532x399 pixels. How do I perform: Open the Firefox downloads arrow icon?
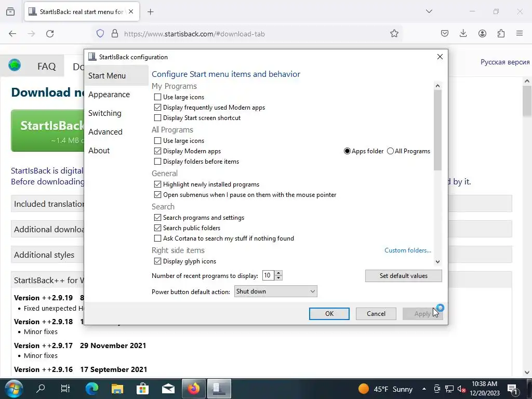pyautogui.click(x=463, y=33)
